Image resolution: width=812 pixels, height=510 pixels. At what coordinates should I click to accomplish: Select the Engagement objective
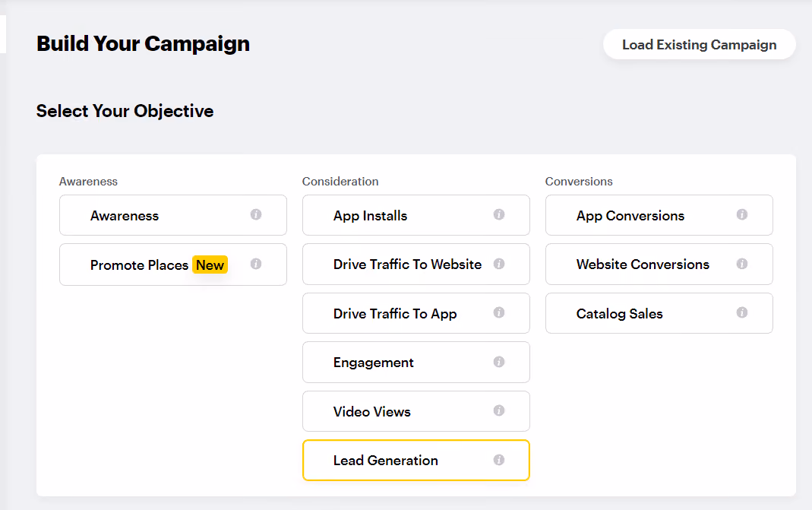[415, 363]
